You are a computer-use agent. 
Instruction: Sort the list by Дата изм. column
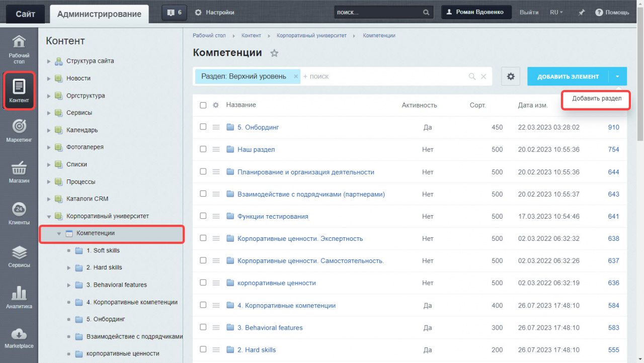533,105
